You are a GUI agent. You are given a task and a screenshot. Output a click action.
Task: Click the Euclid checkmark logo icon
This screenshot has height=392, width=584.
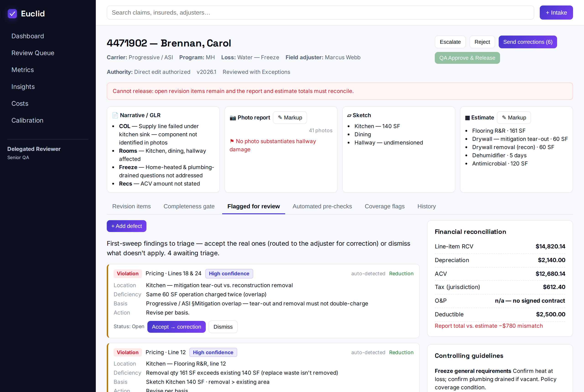coord(12,13)
